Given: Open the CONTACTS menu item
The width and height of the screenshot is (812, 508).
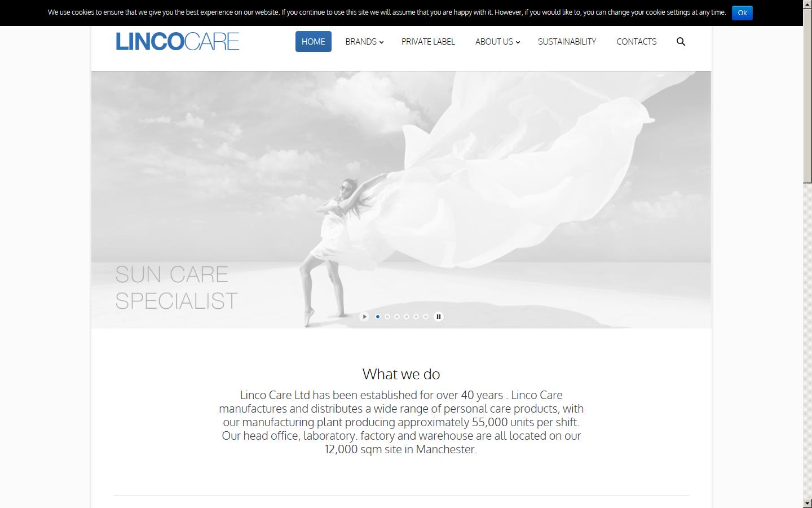Looking at the screenshot, I should click(637, 41).
